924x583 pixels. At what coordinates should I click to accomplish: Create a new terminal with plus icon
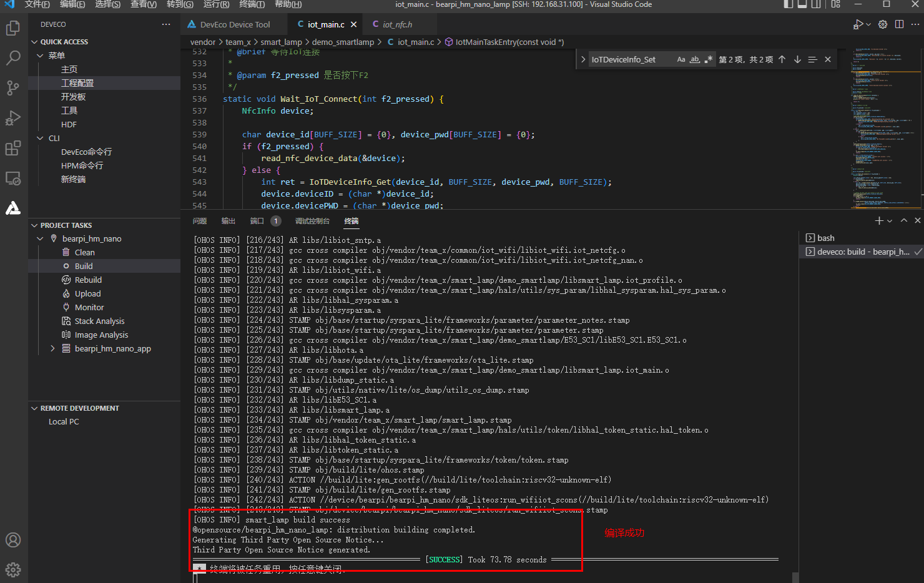(879, 220)
